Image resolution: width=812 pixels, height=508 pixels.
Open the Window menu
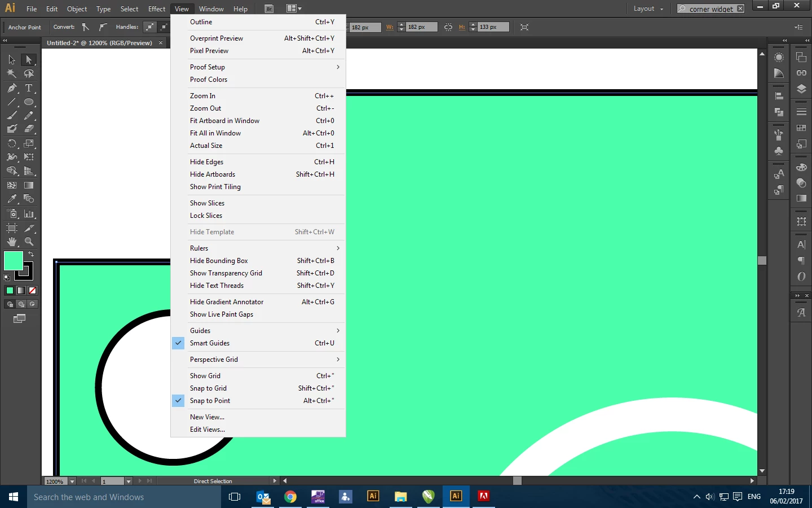211,8
